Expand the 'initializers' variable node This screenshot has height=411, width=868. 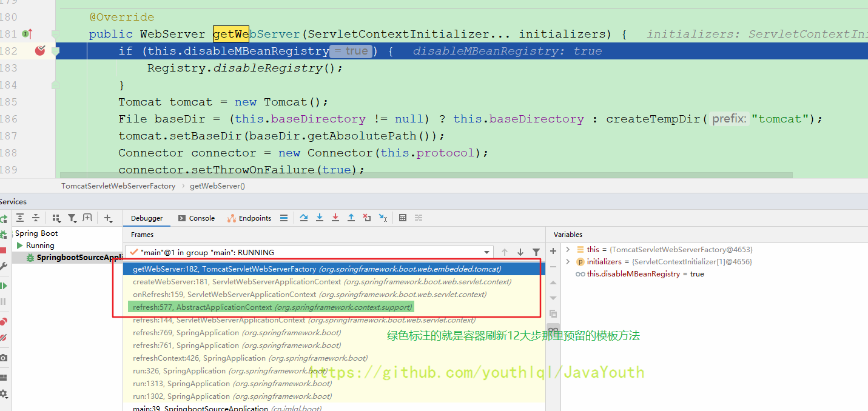(x=568, y=262)
